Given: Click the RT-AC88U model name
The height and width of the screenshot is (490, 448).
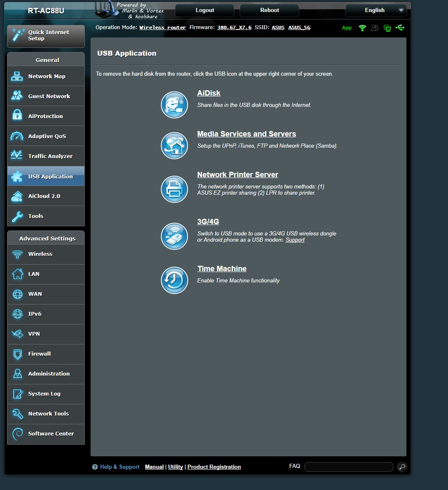Looking at the screenshot, I should (46, 11).
